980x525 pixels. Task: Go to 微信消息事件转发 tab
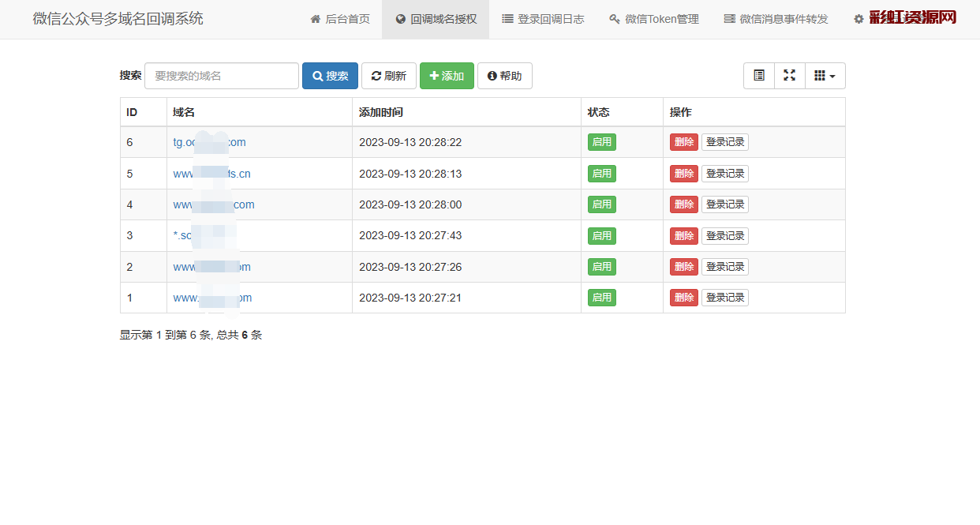(x=776, y=19)
